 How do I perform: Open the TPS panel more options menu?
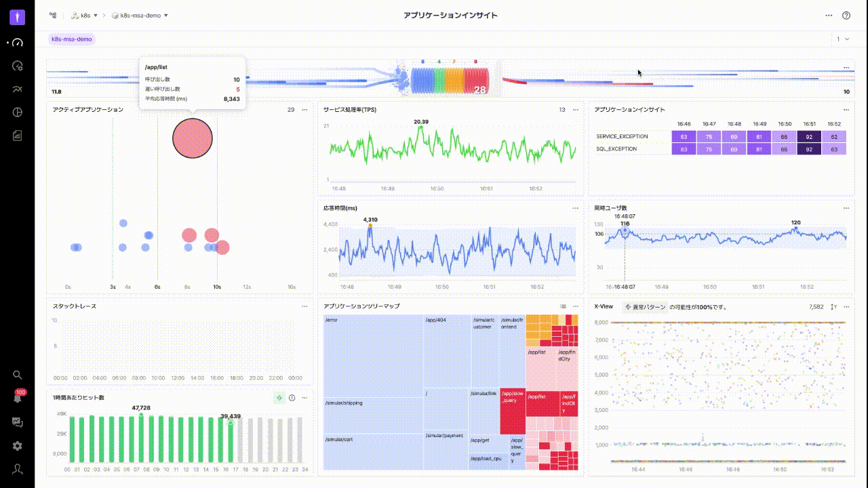[576, 110]
